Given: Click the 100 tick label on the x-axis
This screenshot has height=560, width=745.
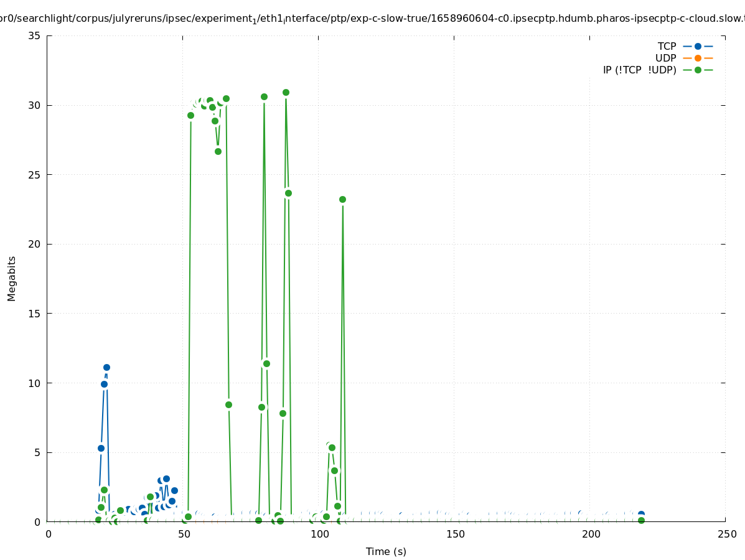Looking at the screenshot, I should pos(319,534).
